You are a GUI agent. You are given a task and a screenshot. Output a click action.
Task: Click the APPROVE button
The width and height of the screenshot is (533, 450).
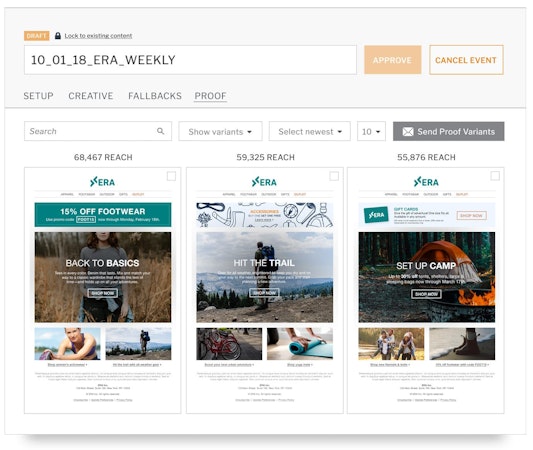click(x=393, y=60)
